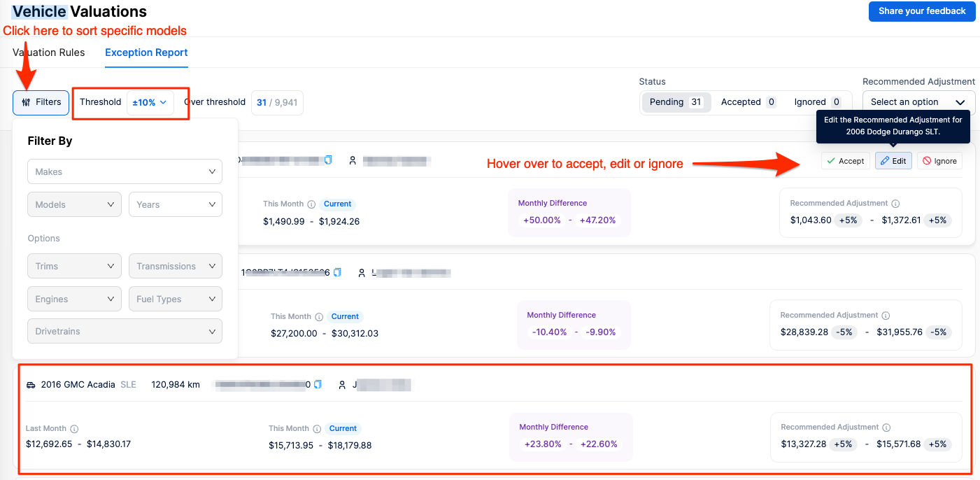Accept the Dodge Durango recommended adjustment
Image resolution: width=980 pixels, height=480 pixels.
click(x=845, y=161)
